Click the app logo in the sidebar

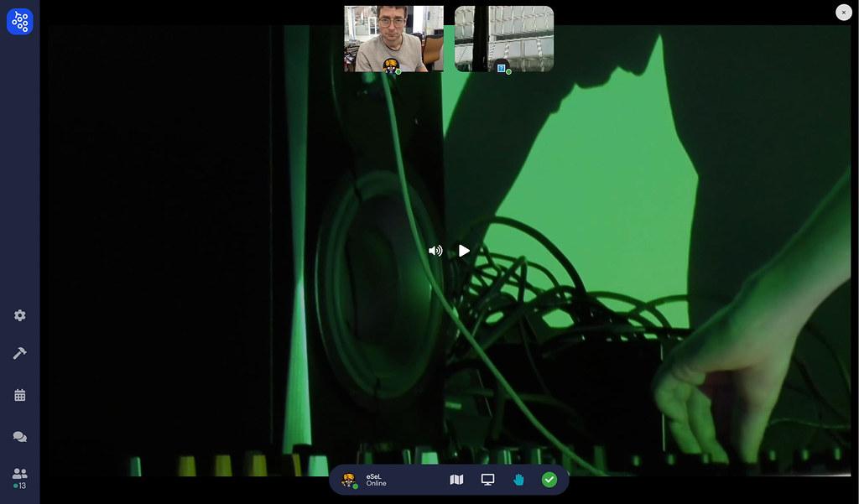click(x=20, y=22)
